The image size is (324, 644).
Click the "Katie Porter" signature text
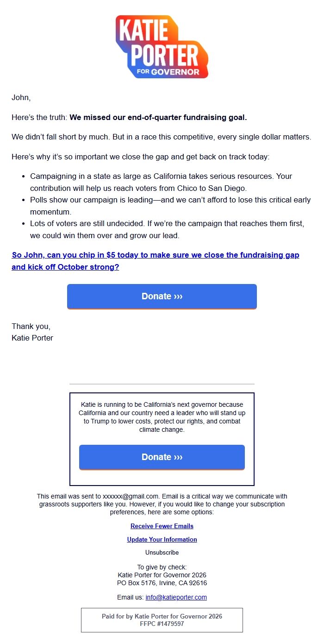[x=32, y=338]
